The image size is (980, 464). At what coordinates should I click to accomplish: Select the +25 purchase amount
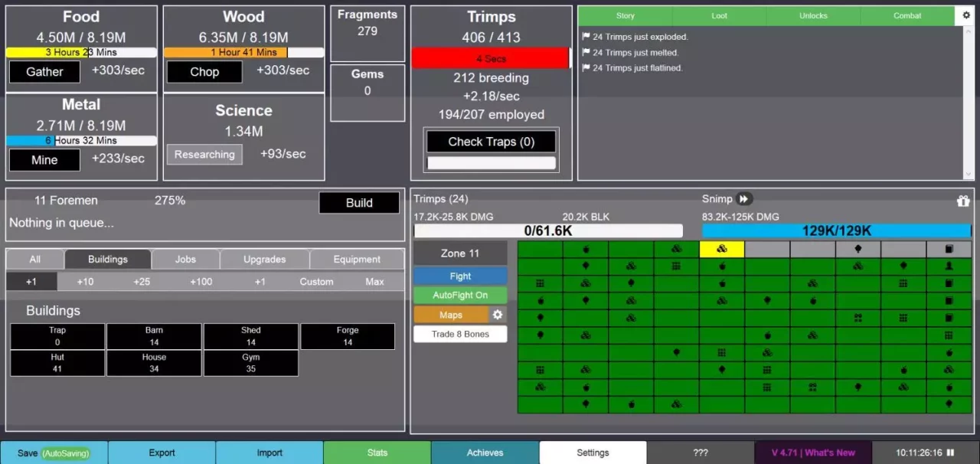point(142,282)
